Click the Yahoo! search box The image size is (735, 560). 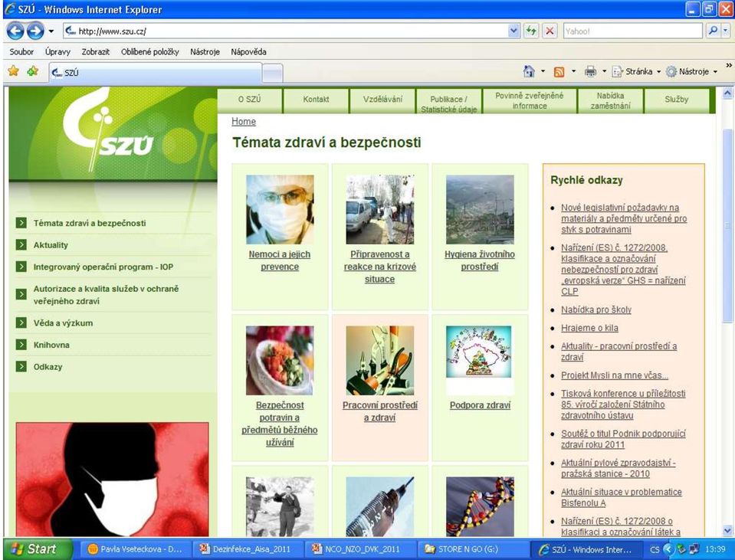(x=633, y=31)
